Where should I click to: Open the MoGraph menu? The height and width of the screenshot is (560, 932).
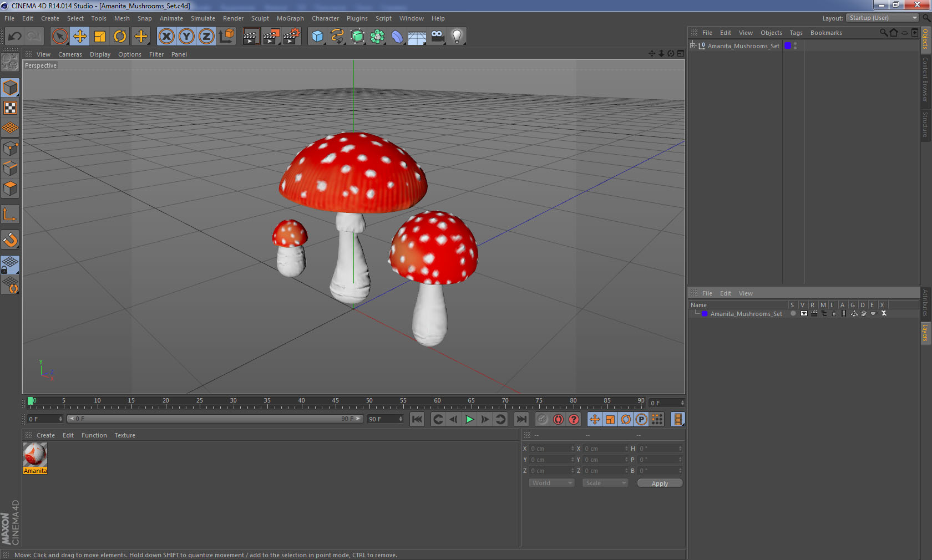tap(290, 18)
